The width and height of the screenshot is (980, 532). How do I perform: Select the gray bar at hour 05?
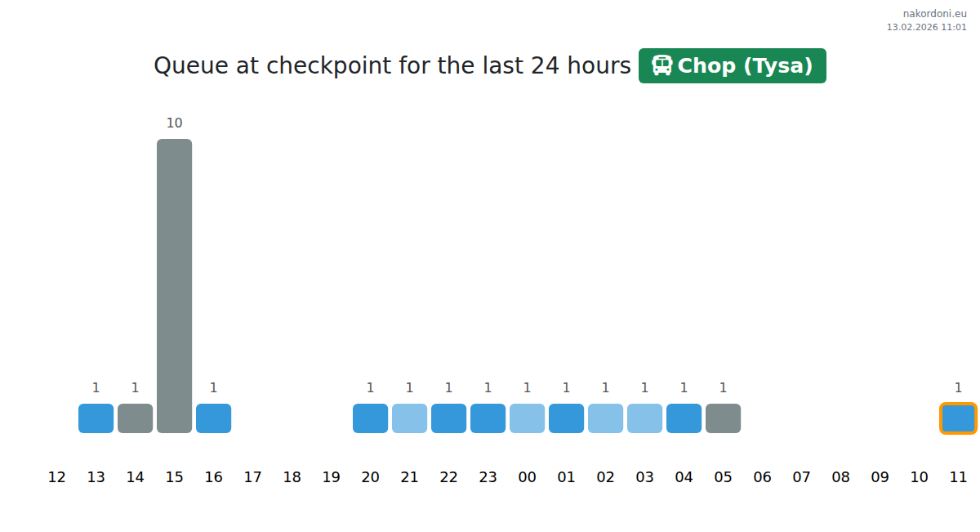[723, 418]
